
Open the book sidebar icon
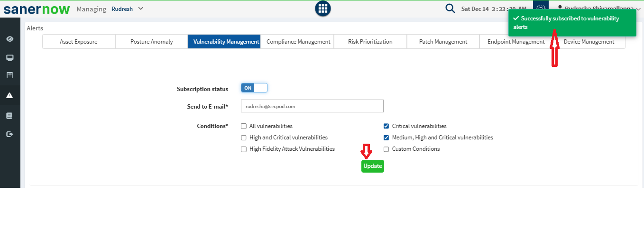click(9, 116)
